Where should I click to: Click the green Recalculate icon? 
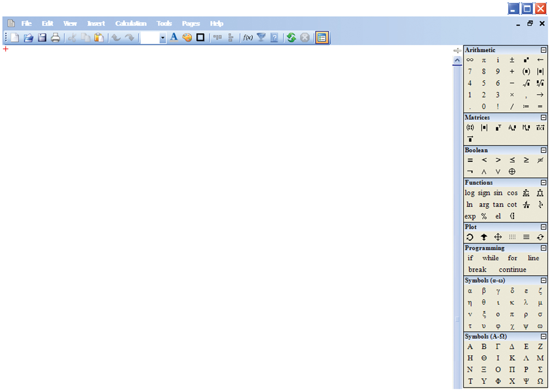coord(291,38)
